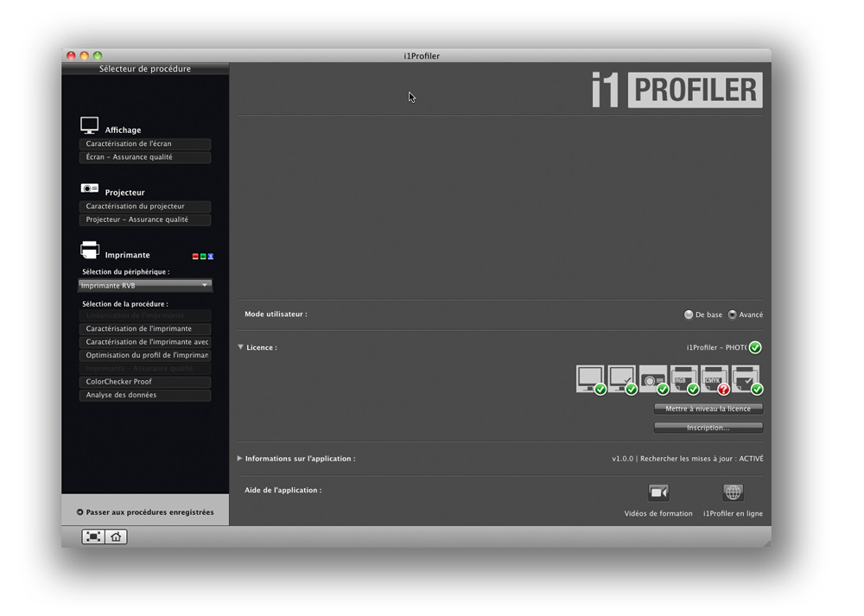Viewport: 864px width, 616px height.
Task: Click the window resize grip corner
Action: 767,543
